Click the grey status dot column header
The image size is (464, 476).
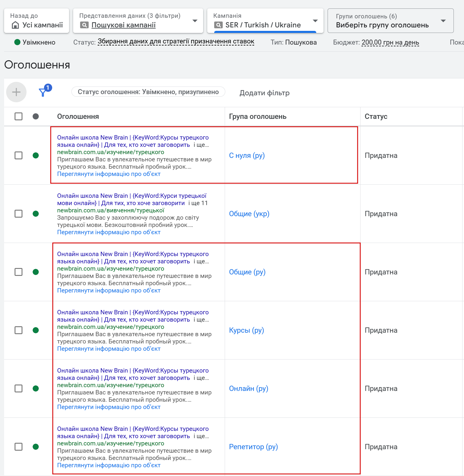coord(36,117)
